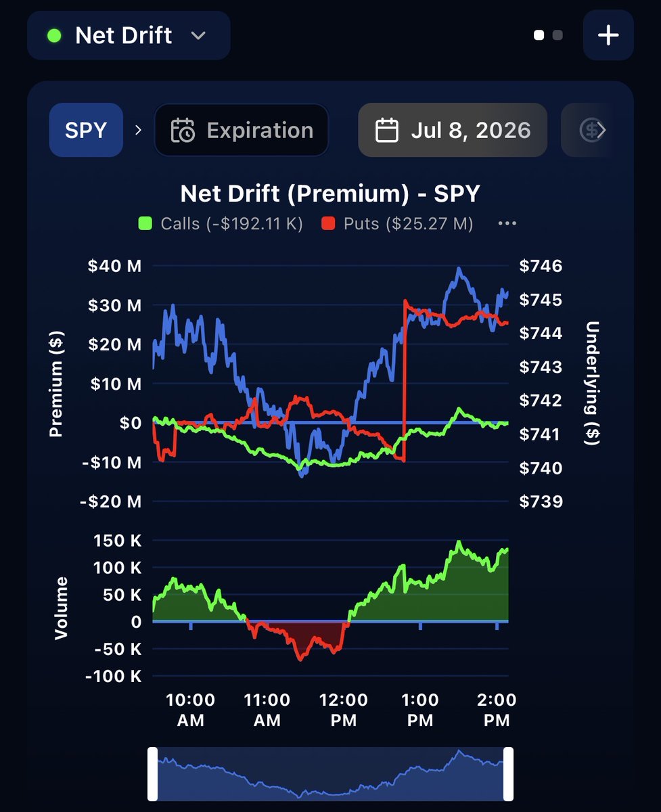Click the Premium ($) axis title
The image size is (661, 812).
click(x=56, y=384)
